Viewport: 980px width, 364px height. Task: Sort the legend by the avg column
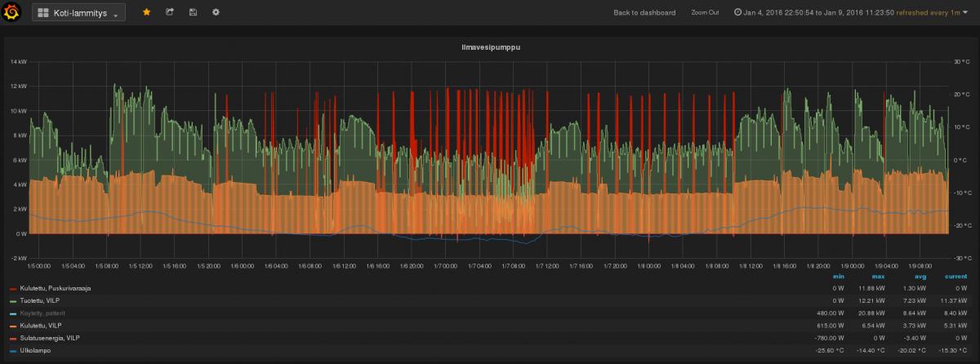920,277
